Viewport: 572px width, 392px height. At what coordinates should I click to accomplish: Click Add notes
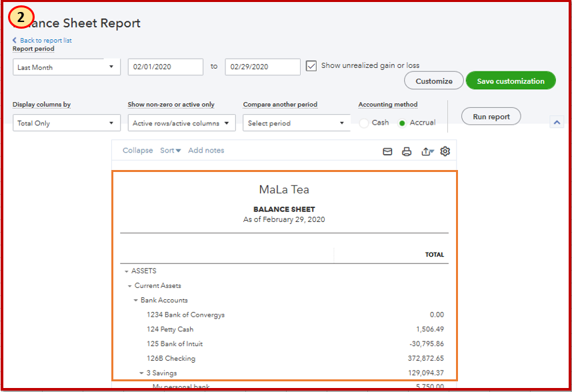click(206, 150)
